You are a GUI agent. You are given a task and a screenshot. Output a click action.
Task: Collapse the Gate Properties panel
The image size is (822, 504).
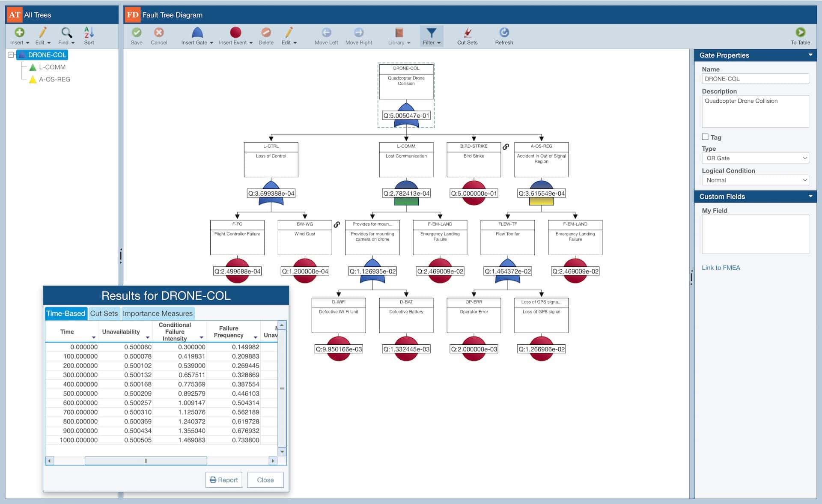click(810, 55)
